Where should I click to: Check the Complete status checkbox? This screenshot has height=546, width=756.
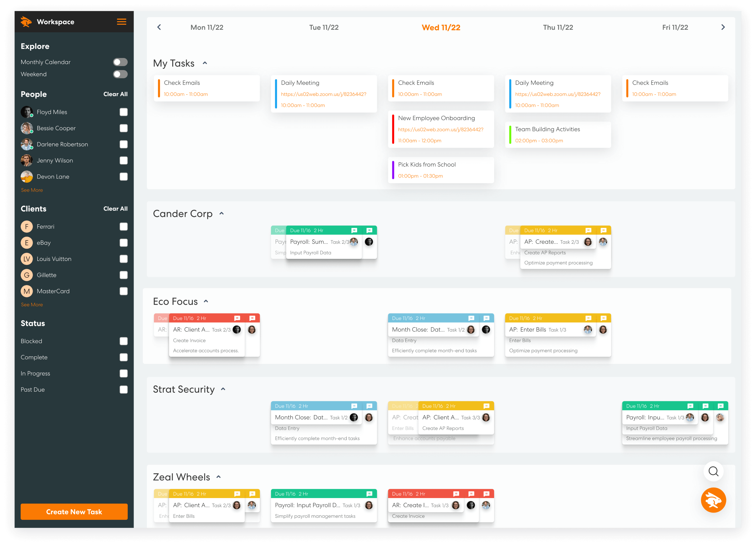(x=124, y=357)
